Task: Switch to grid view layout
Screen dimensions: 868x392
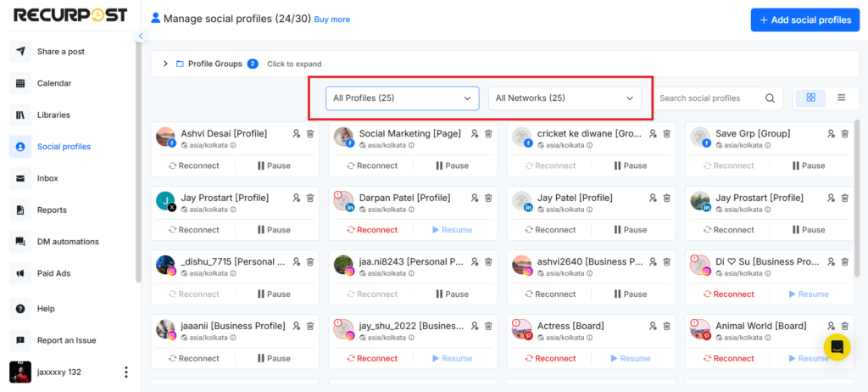Action: point(811,98)
